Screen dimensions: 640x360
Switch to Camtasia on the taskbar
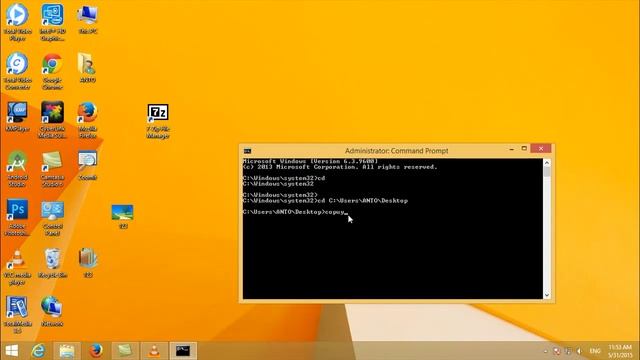125,351
